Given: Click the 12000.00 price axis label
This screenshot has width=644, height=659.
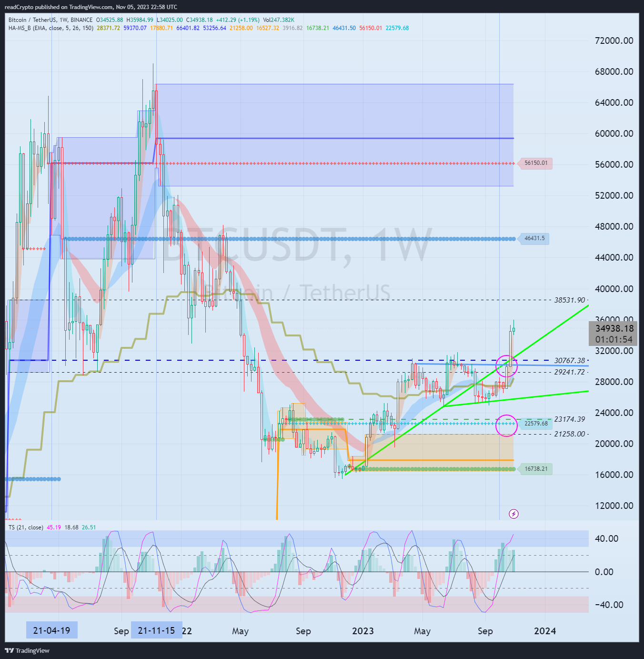Looking at the screenshot, I should 614,506.
